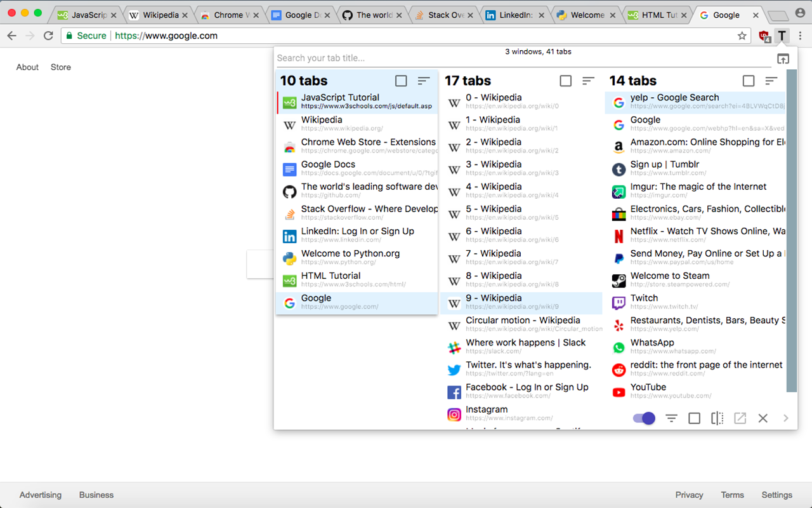The image size is (812, 508).
Task: Click the sort icon above the 10 tabs list
Action: pos(422,81)
